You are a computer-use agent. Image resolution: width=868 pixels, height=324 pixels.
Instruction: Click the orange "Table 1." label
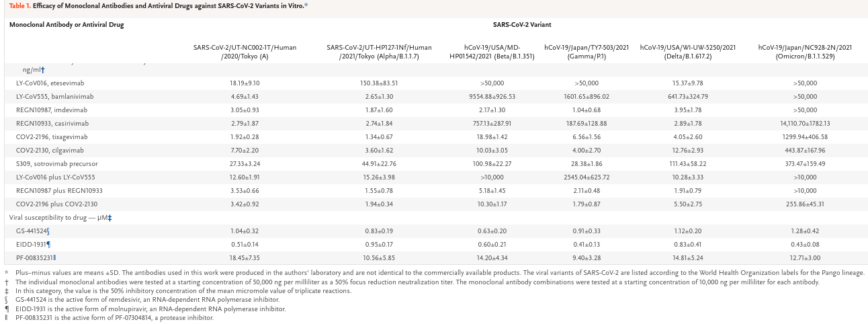[19, 5]
